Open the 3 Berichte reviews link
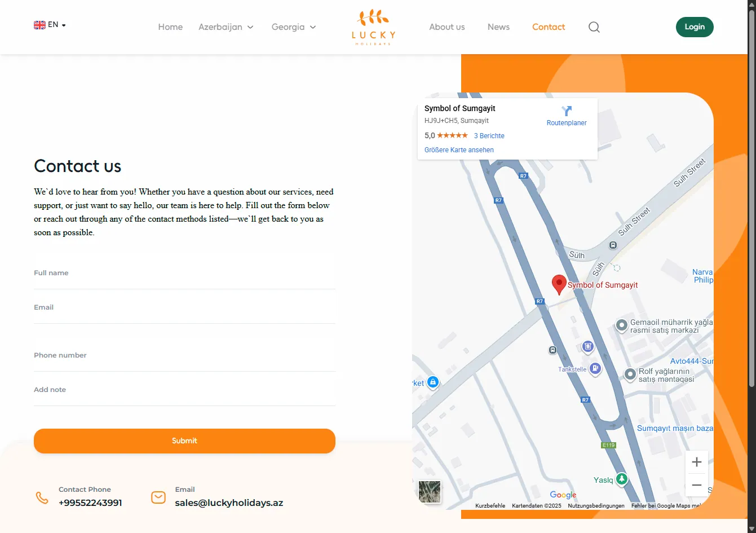Image resolution: width=756 pixels, height=533 pixels. 489,136
